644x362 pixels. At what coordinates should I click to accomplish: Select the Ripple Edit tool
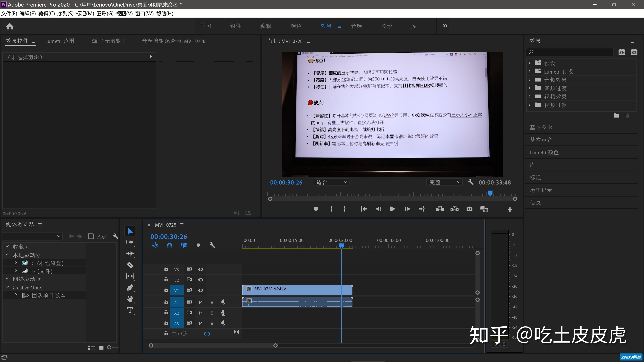130,254
